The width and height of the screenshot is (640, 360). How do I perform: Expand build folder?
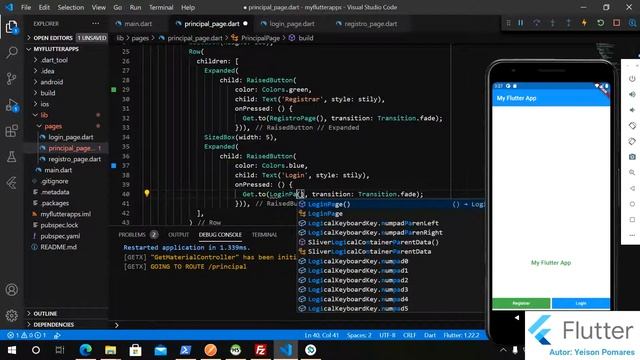[66, 93]
